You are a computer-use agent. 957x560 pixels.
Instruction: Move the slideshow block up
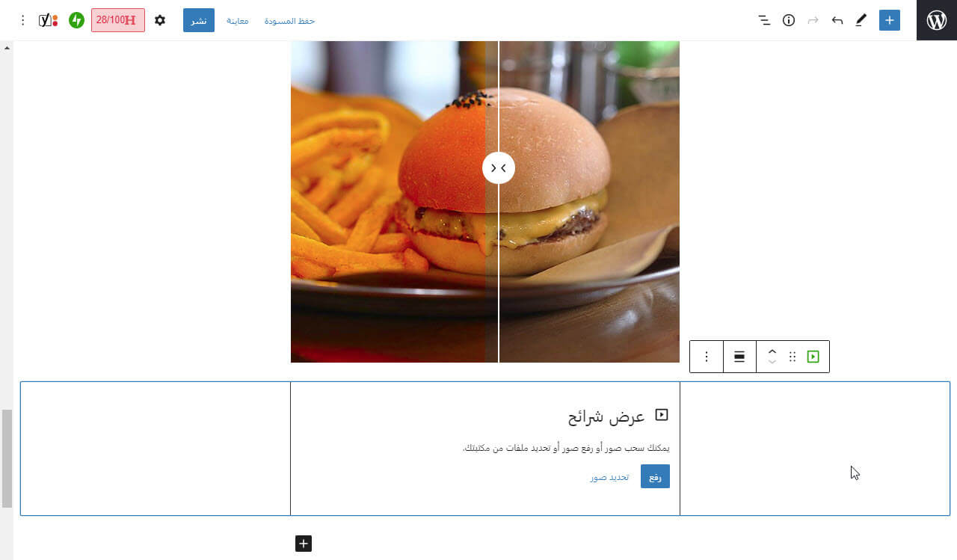(772, 351)
